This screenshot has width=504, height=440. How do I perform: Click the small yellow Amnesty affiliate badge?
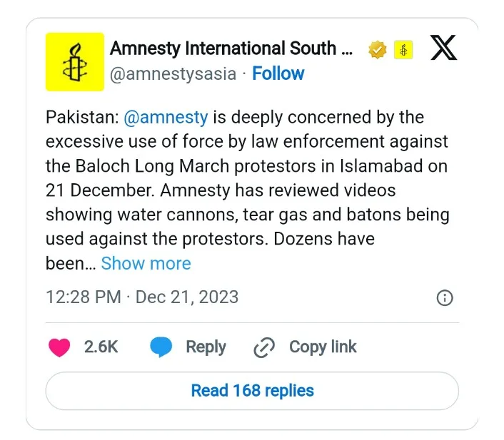coord(403,50)
